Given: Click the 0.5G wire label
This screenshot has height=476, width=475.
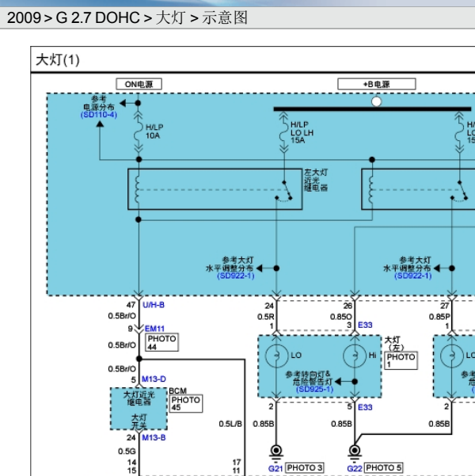Looking at the screenshot, I should point(127,451).
